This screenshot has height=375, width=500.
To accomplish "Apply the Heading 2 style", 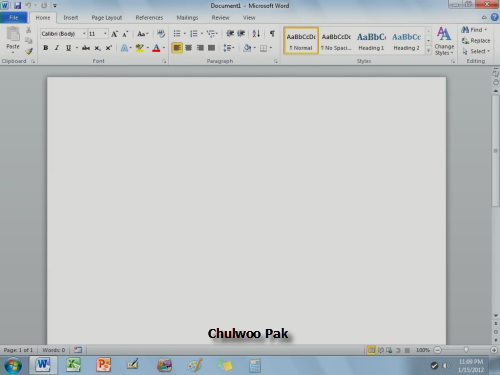I will click(x=406, y=41).
